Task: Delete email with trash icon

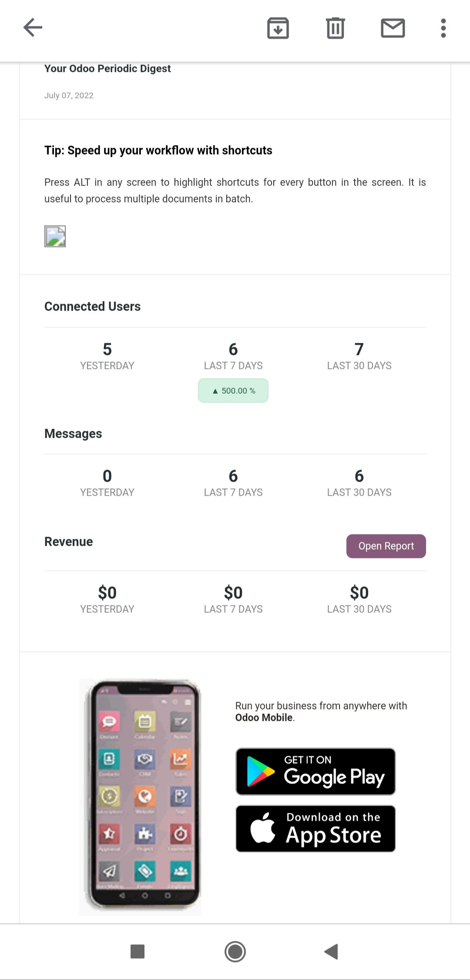Action: click(335, 28)
